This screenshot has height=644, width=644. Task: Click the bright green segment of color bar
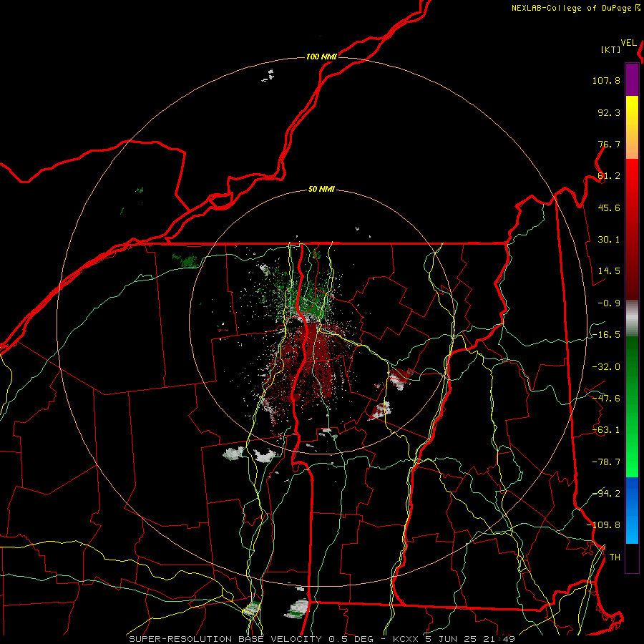pos(632,406)
